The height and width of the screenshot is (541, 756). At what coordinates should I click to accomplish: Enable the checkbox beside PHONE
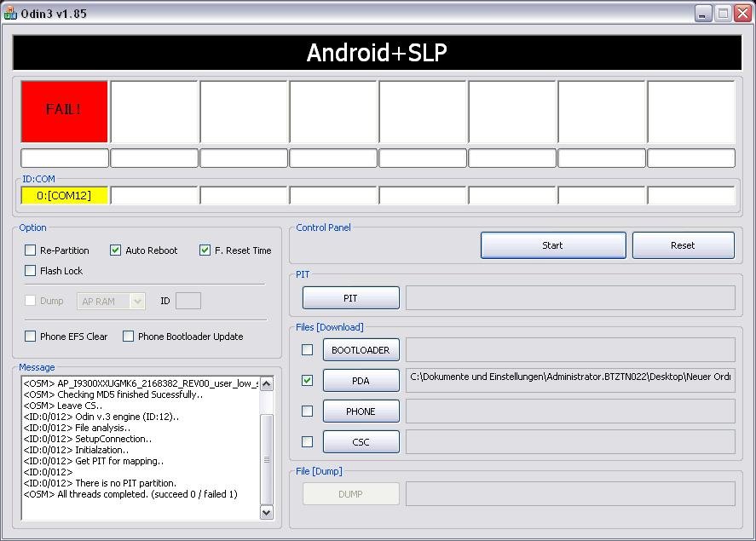click(x=307, y=411)
